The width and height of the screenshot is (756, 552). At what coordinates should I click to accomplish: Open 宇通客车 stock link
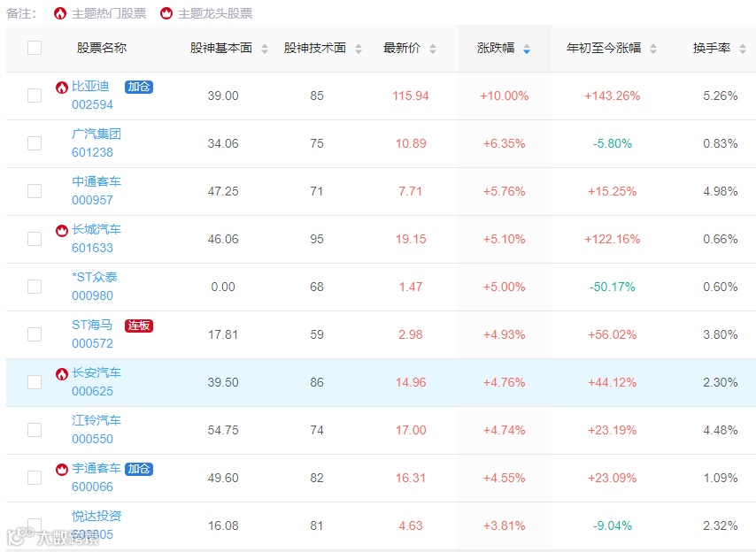click(96, 468)
